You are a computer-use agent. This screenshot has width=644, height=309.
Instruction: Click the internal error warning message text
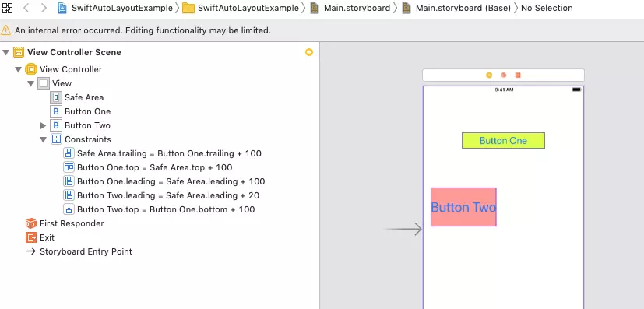[143, 30]
